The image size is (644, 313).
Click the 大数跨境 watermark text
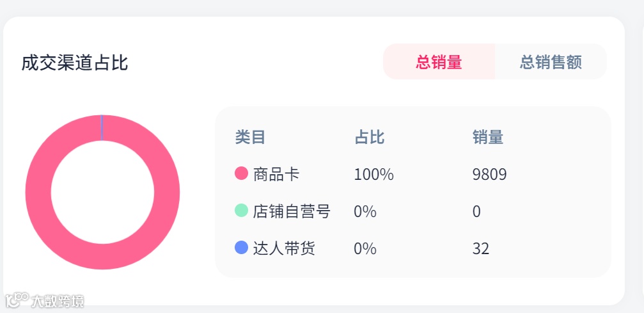pos(58,300)
